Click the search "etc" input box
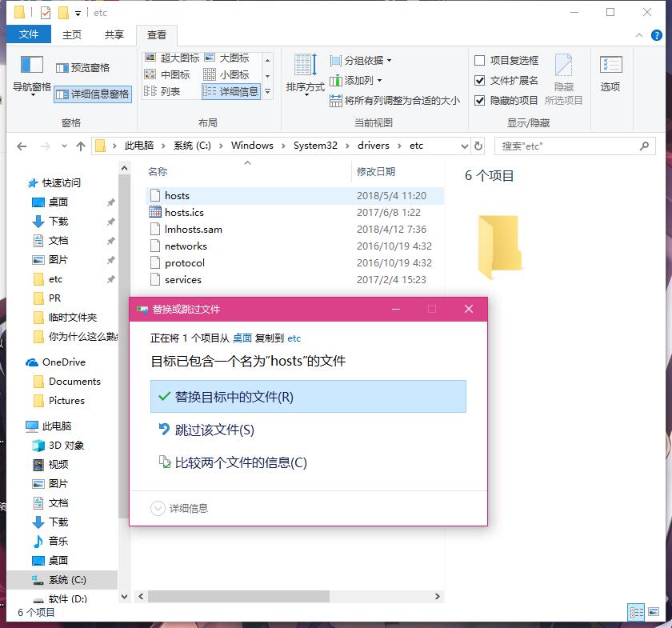 (575, 146)
